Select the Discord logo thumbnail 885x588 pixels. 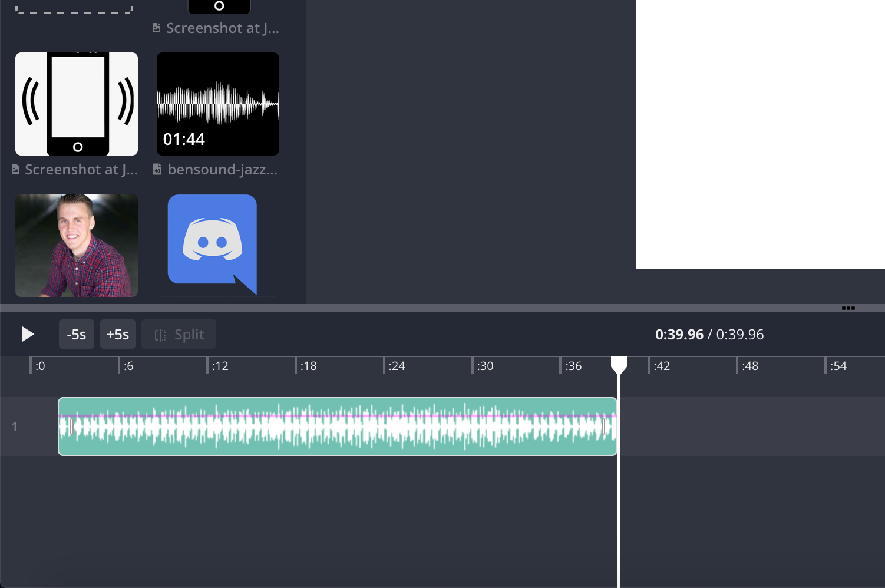[212, 244]
